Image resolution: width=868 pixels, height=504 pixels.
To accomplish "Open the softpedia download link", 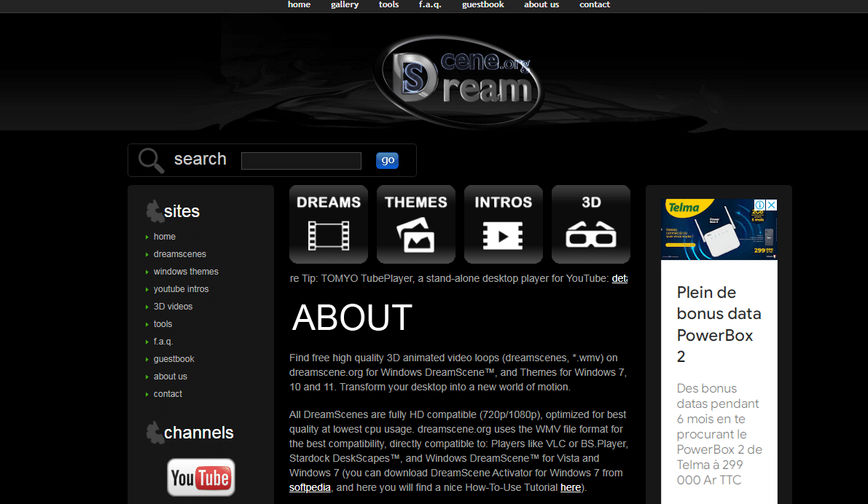I will tap(310, 488).
